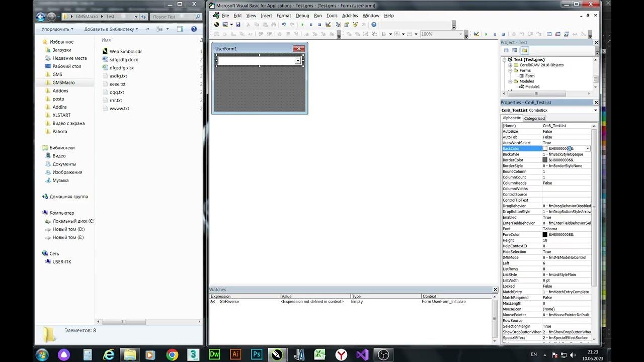Viewport: 644px width, 362px height.
Task: Open the Properties Window toolbar icon
Action: tap(347, 25)
